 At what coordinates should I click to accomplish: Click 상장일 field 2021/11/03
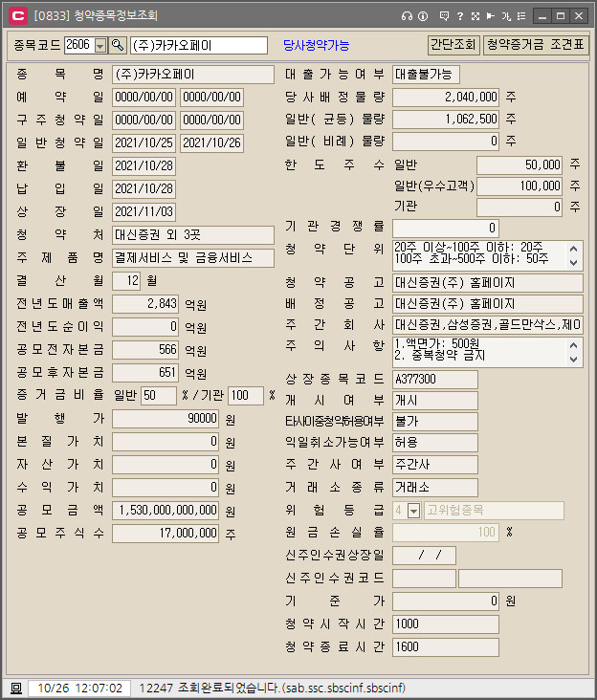tap(144, 211)
